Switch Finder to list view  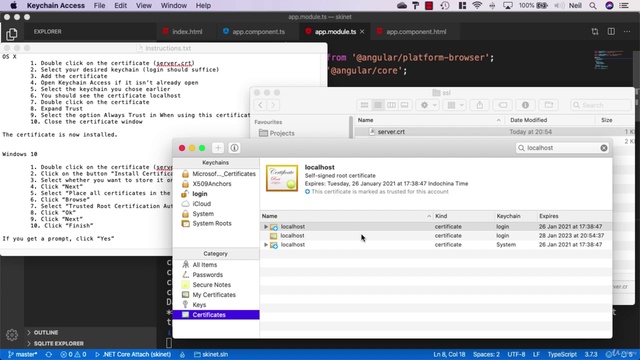(x=378, y=105)
